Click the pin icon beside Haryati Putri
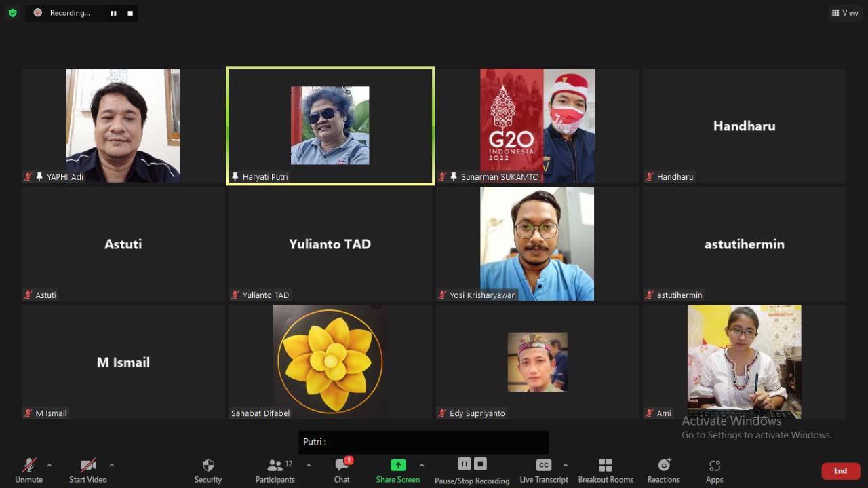868x488 pixels. coord(235,176)
